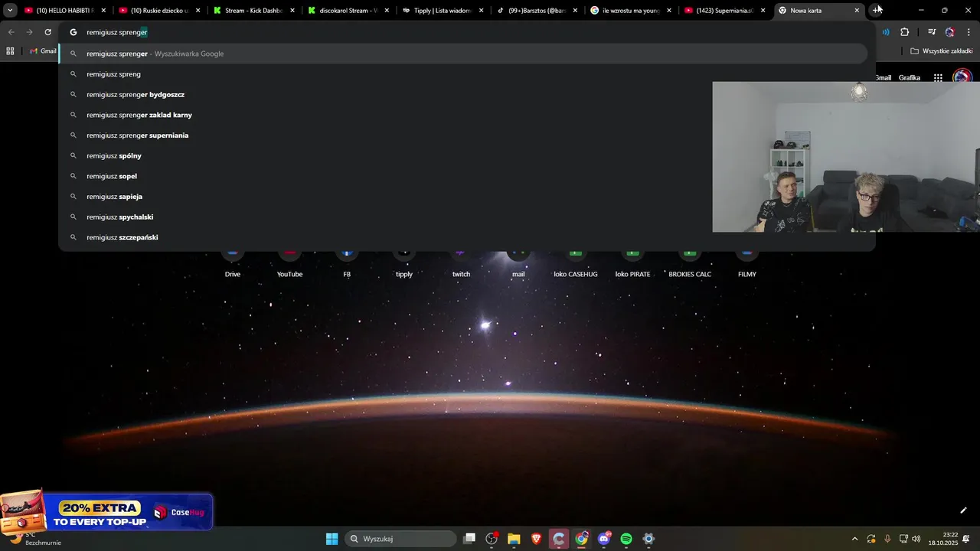Reload the page
Screen dimensions: 980x551
(x=48, y=32)
